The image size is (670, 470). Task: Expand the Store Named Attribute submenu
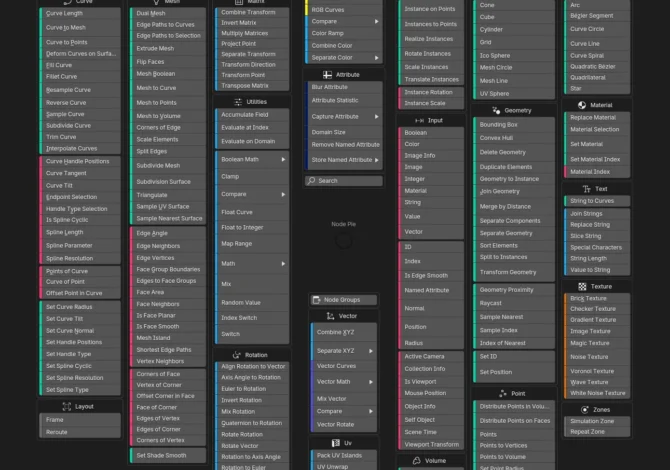tap(376, 160)
